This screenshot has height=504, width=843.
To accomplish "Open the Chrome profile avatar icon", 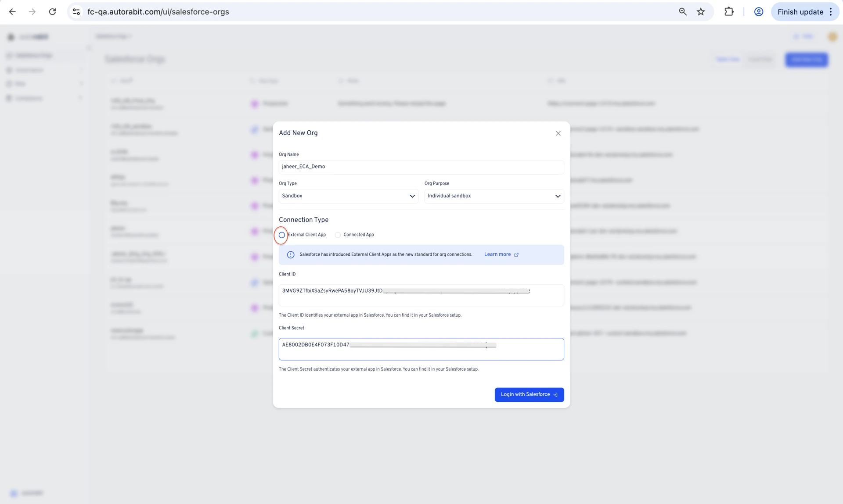I will (758, 12).
